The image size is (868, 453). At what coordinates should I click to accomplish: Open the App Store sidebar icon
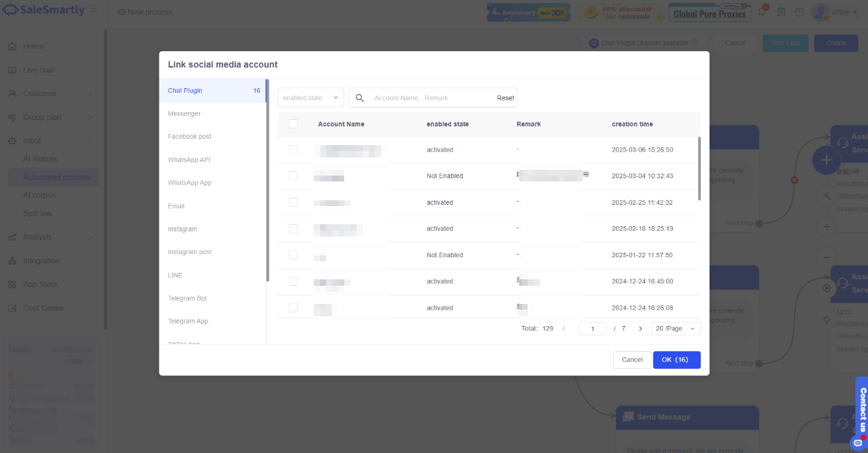pyautogui.click(x=12, y=285)
